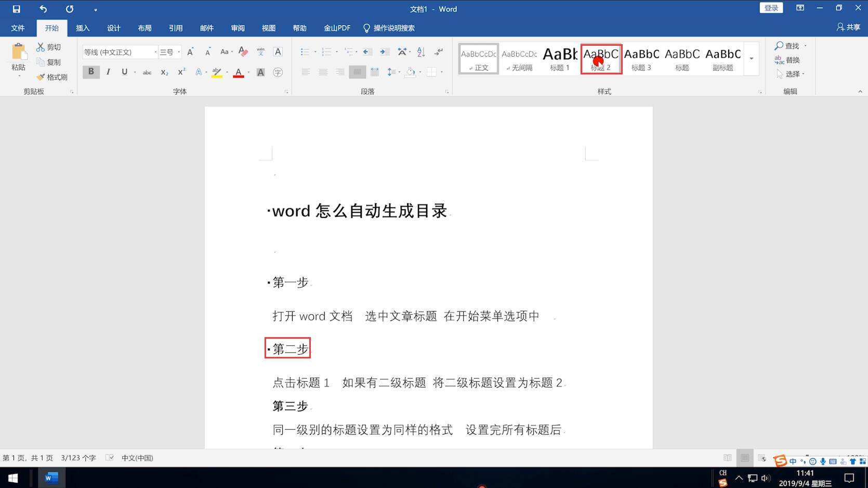868x488 pixels.
Task: Redo the last action
Action: coord(70,9)
